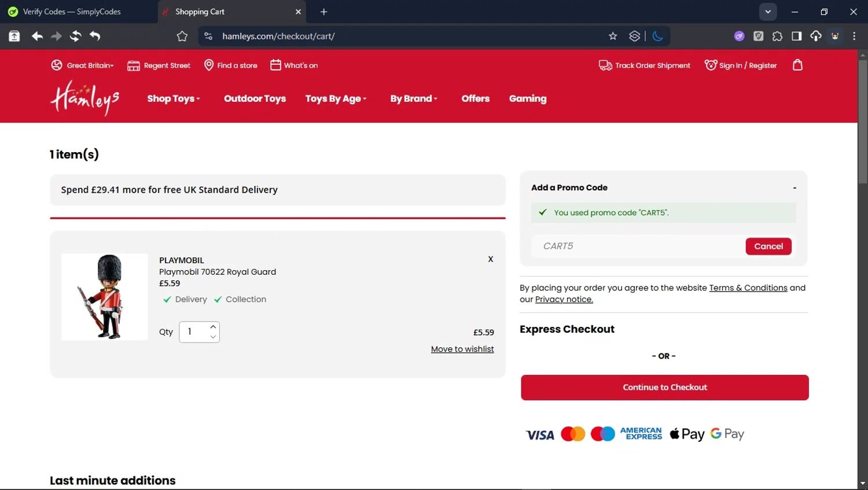Click the Regent Street link
This screenshot has width=868, height=490.
click(167, 65)
